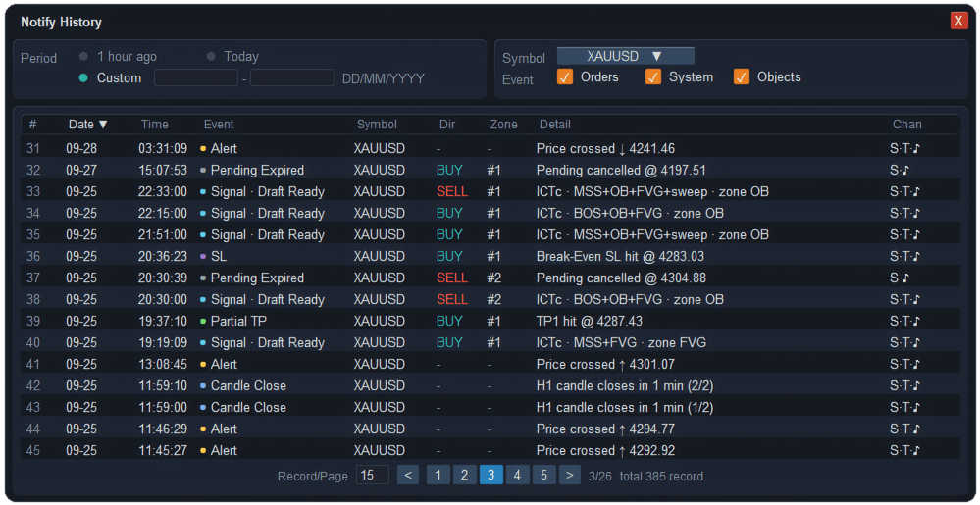Viewport: 980px width, 505px height.
Task: Select the Custom period radio button
Action: pos(83,78)
